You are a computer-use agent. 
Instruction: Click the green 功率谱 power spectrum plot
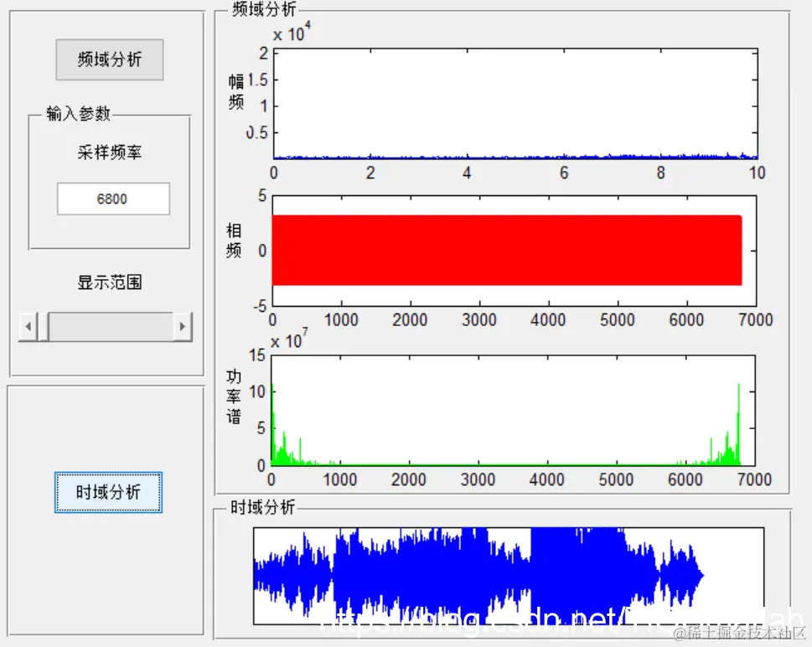click(513, 411)
